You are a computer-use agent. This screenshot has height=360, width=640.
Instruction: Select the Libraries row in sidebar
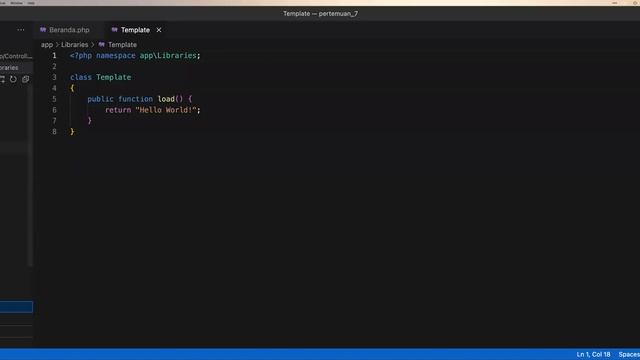(x=16, y=67)
